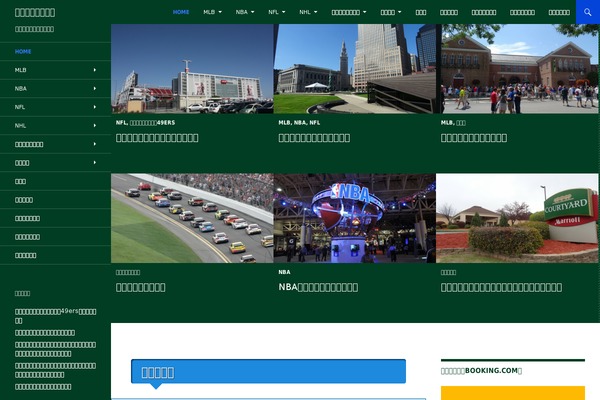Expand the NFL submenu arrow in the sidebar
Image resolution: width=600 pixels, height=400 pixels.
[95, 107]
